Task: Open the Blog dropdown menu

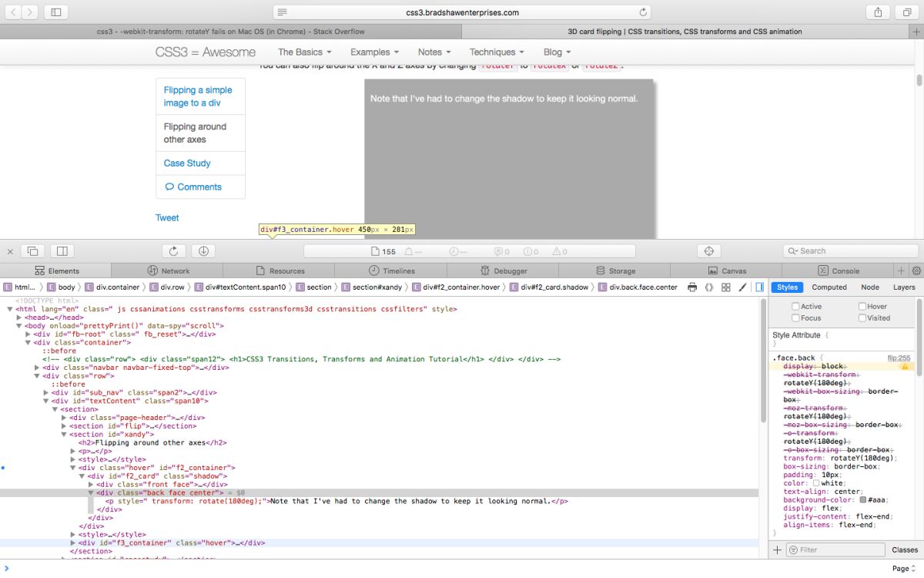Action: pyautogui.click(x=557, y=52)
